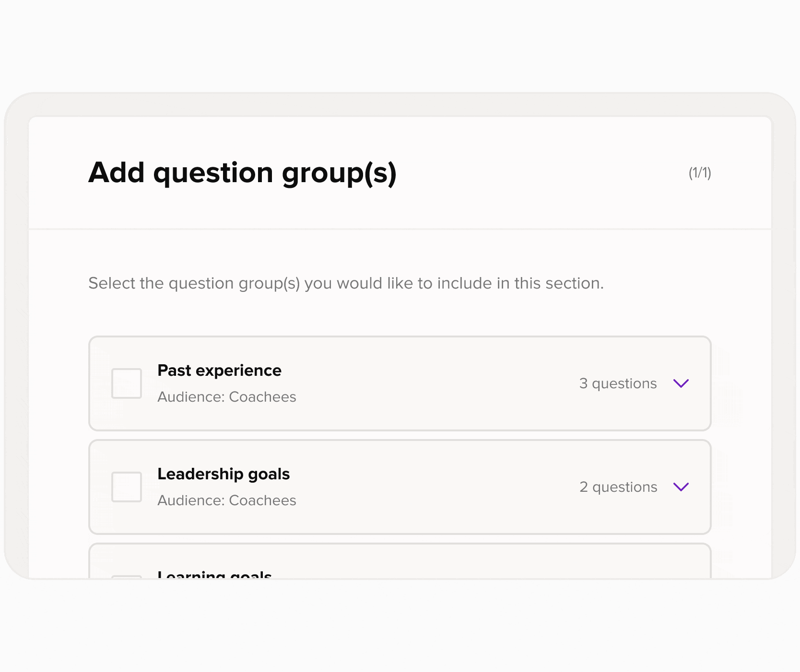This screenshot has height=672, width=800.
Task: Tick the Leadership goals checkbox
Action: [x=127, y=487]
